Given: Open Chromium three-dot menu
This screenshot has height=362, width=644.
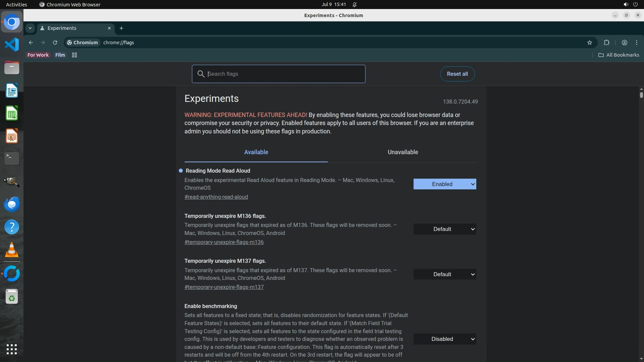Looking at the screenshot, I should click(x=637, y=43).
